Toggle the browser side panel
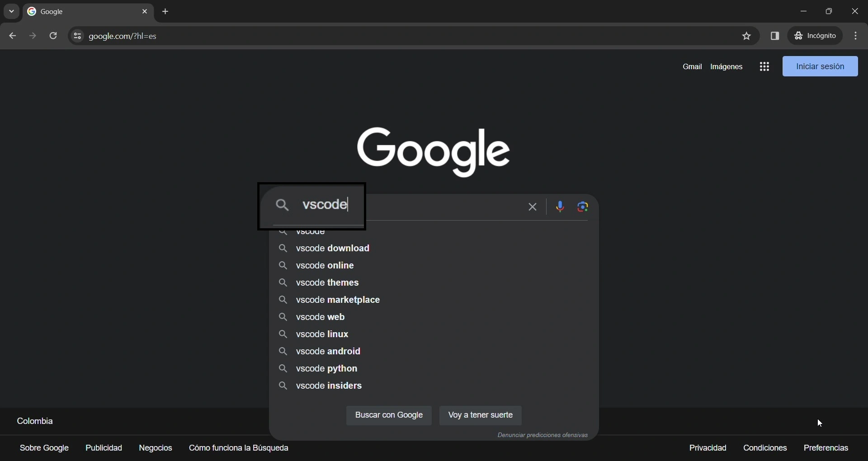The image size is (868, 461). (x=776, y=36)
